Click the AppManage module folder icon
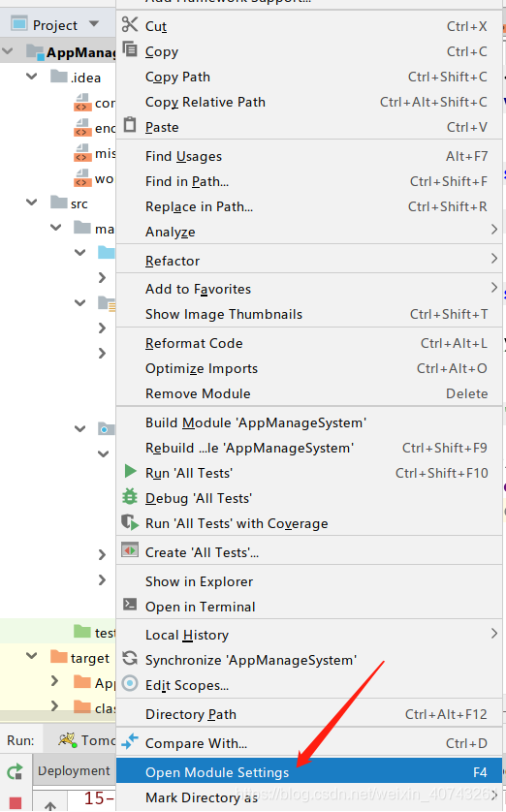Screen dimensions: 506x812 tap(35, 51)
